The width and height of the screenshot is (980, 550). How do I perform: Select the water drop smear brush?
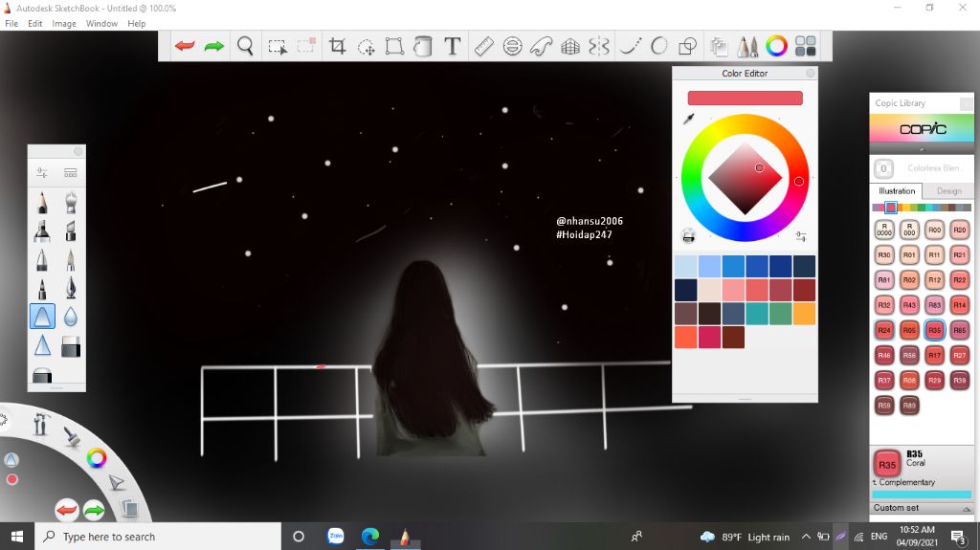tap(71, 317)
